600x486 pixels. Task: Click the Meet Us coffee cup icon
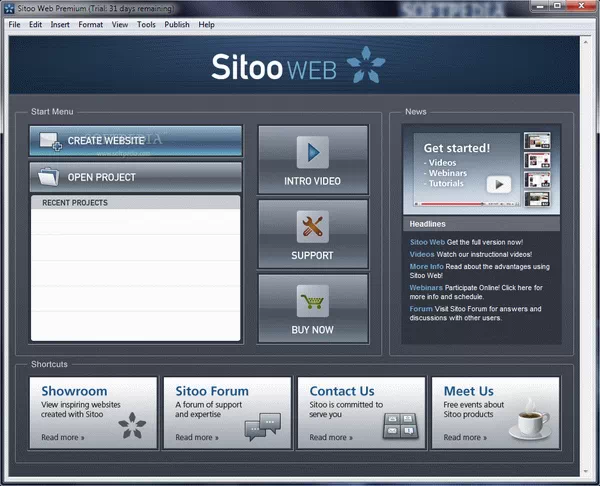tap(530, 425)
